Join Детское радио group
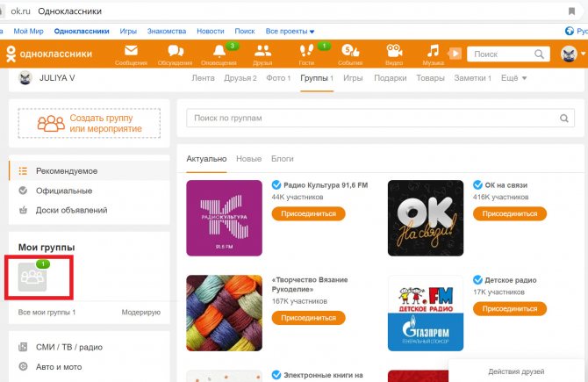 (510, 309)
